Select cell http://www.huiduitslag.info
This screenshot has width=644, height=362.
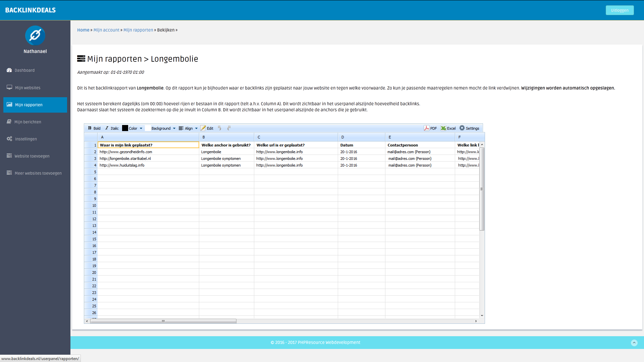click(148, 165)
